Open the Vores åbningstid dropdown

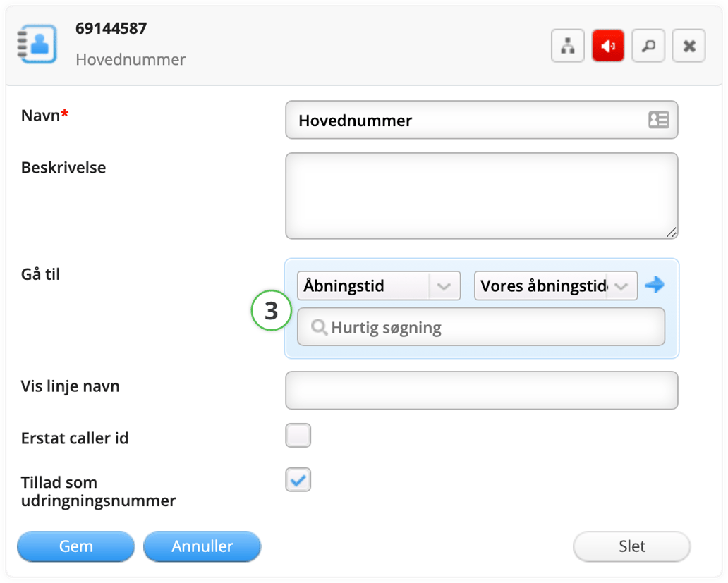(x=621, y=286)
